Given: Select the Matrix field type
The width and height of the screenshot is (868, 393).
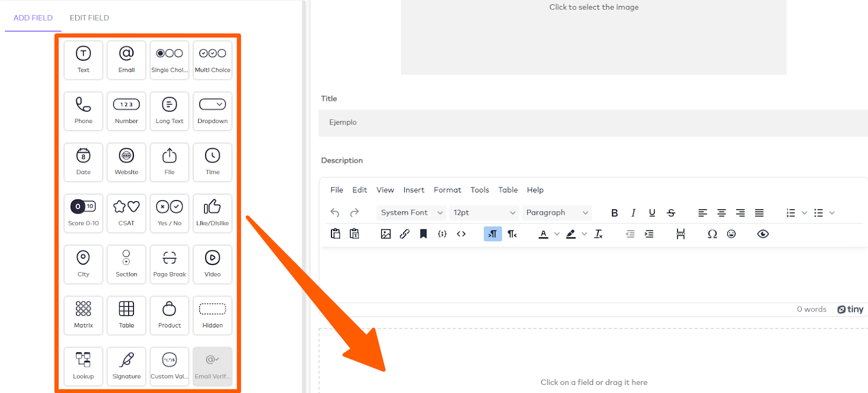Looking at the screenshot, I should tap(84, 315).
